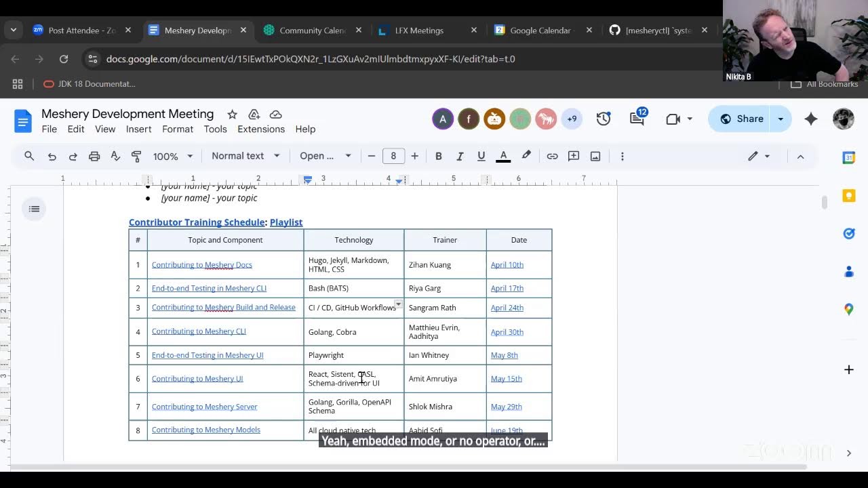Open the Chrome apps grid
The width and height of the screenshot is (868, 488).
point(18,84)
